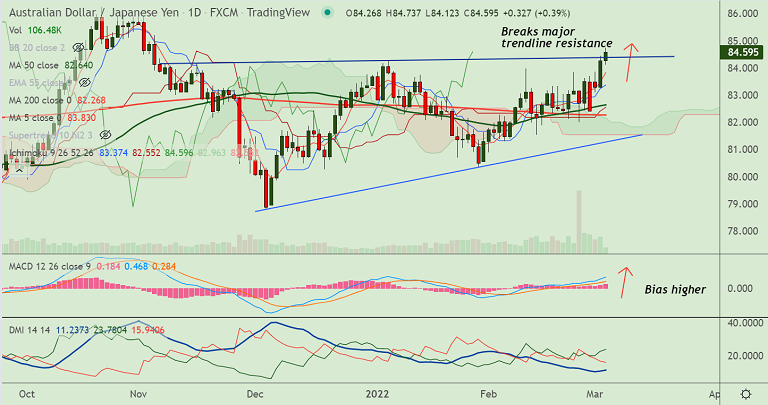Click the 2022 label on time axis
The height and width of the screenshot is (405, 768).
point(377,394)
